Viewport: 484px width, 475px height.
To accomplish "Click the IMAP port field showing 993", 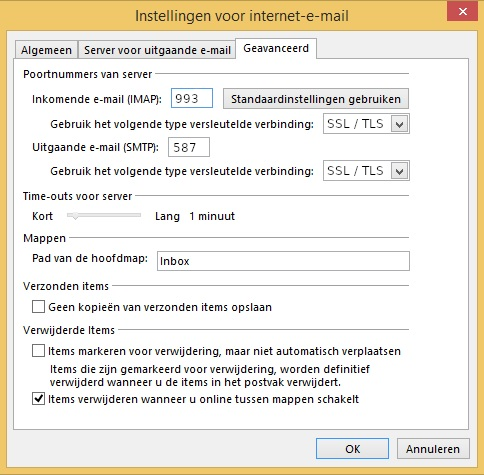I will pos(192,98).
